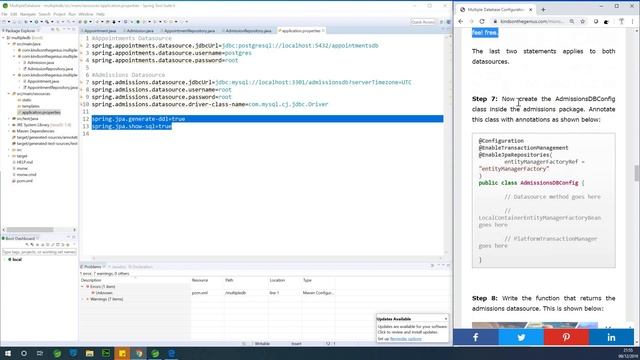The image size is (640, 360).
Task: Click Chrome back arrow
Action: click(461, 21)
